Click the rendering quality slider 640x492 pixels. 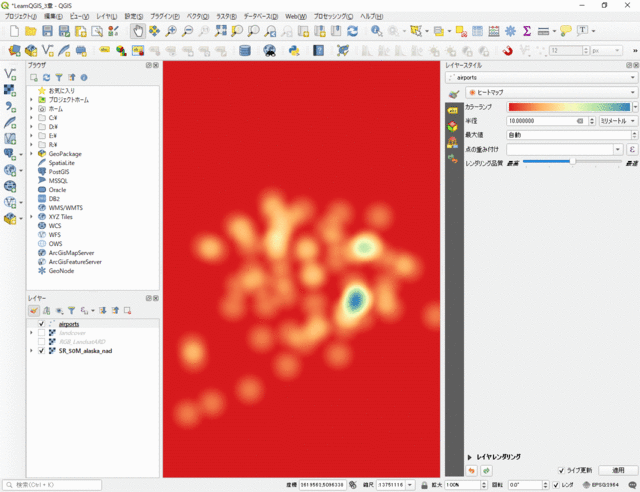(x=571, y=161)
